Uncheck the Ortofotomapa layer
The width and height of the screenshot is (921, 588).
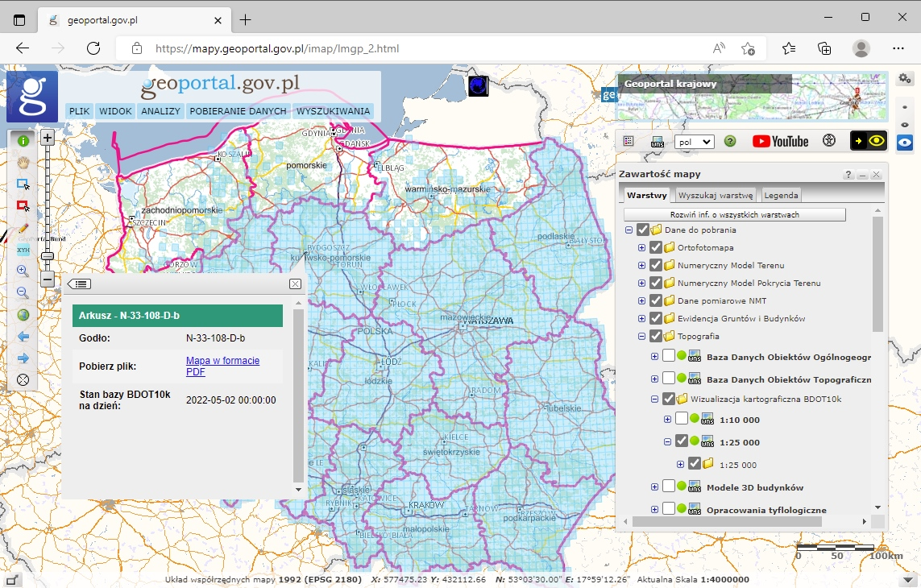pos(656,247)
